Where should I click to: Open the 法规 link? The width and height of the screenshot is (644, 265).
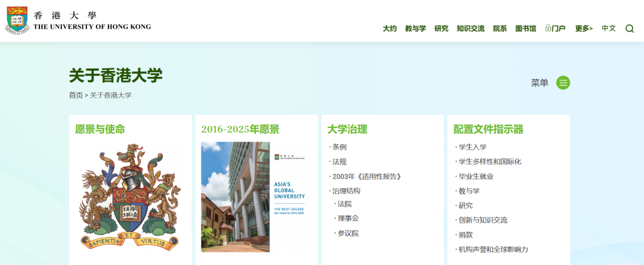click(339, 161)
